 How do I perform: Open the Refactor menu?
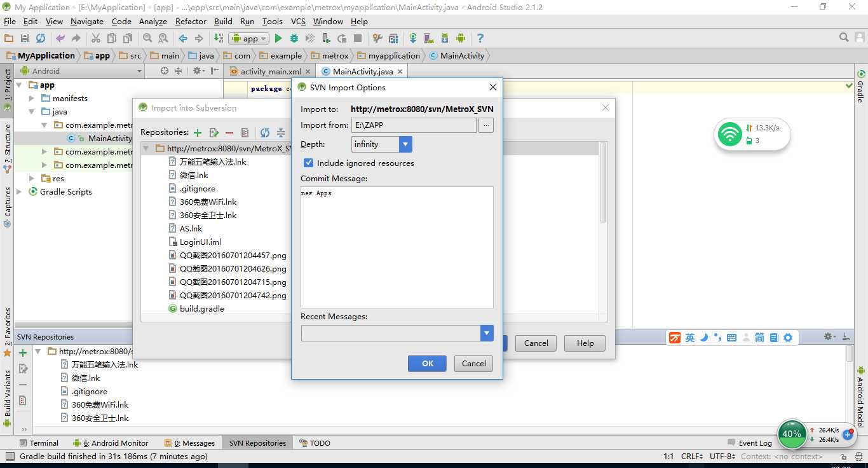(x=191, y=21)
